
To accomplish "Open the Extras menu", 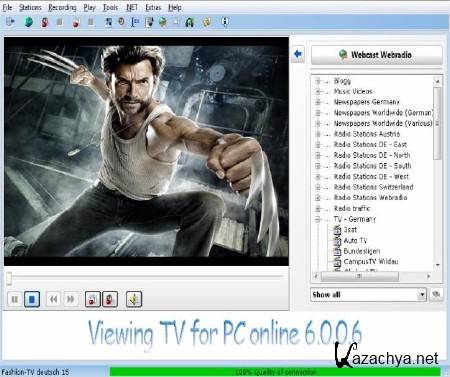I will point(153,7).
